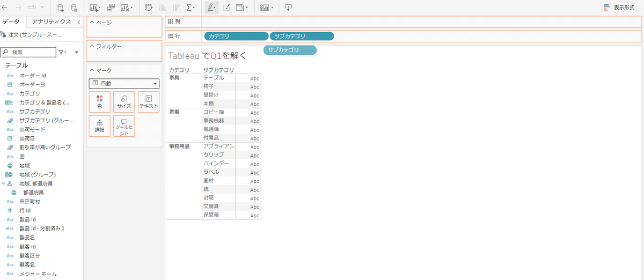Click the highlight pen icon
The image size is (644, 280).
211,8
